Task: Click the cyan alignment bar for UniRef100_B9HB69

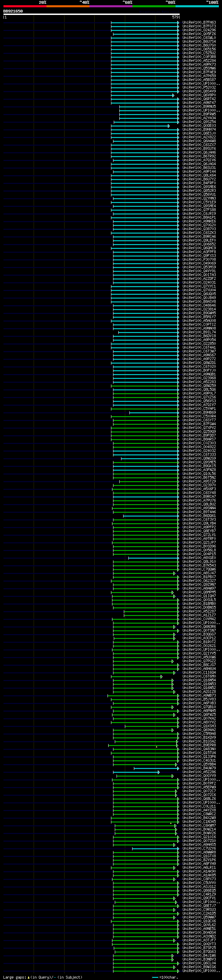Action: [154, 413]
